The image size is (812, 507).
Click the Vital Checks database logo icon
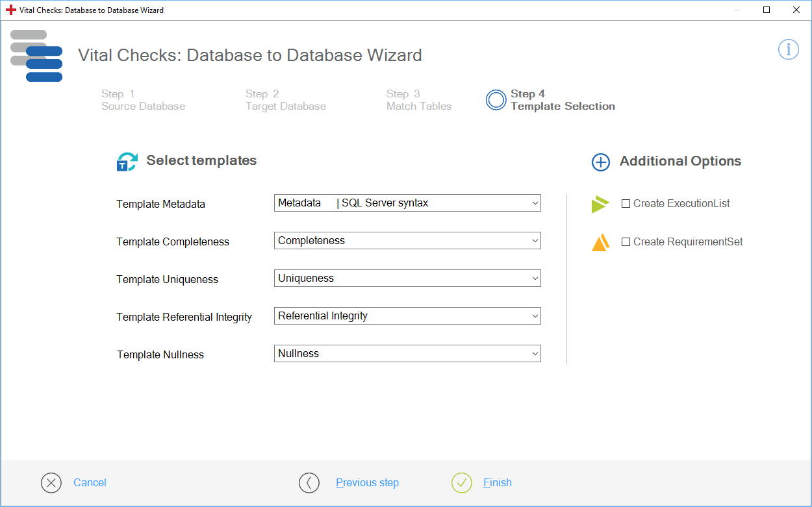coord(36,56)
